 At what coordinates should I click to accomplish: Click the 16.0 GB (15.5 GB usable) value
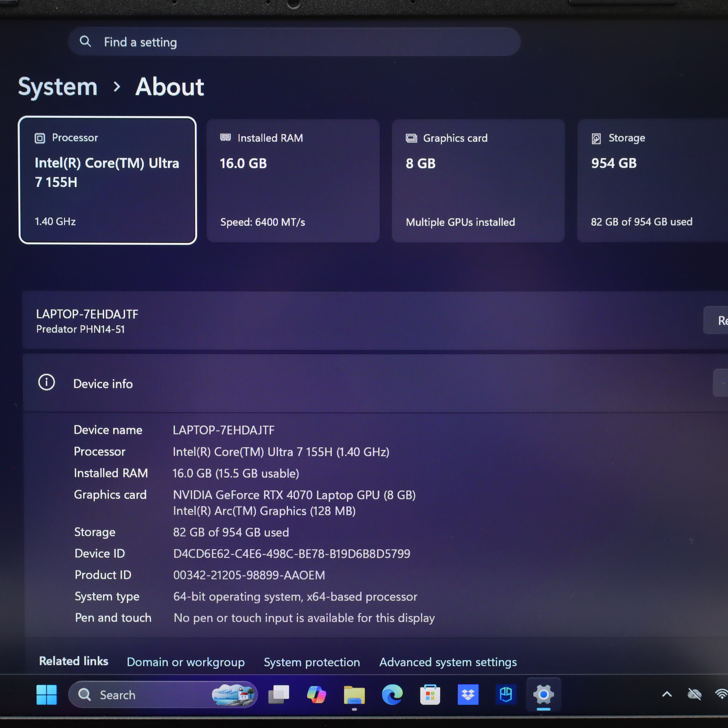236,473
